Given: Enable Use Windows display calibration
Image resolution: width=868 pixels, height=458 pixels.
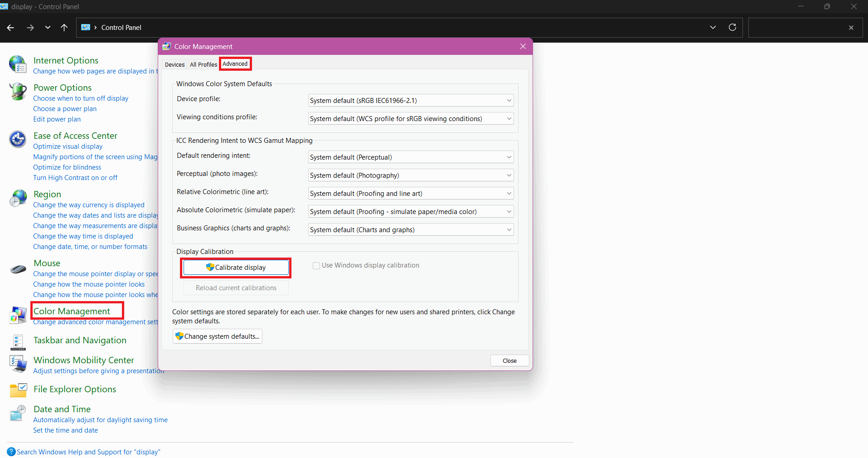Looking at the screenshot, I should coord(316,265).
